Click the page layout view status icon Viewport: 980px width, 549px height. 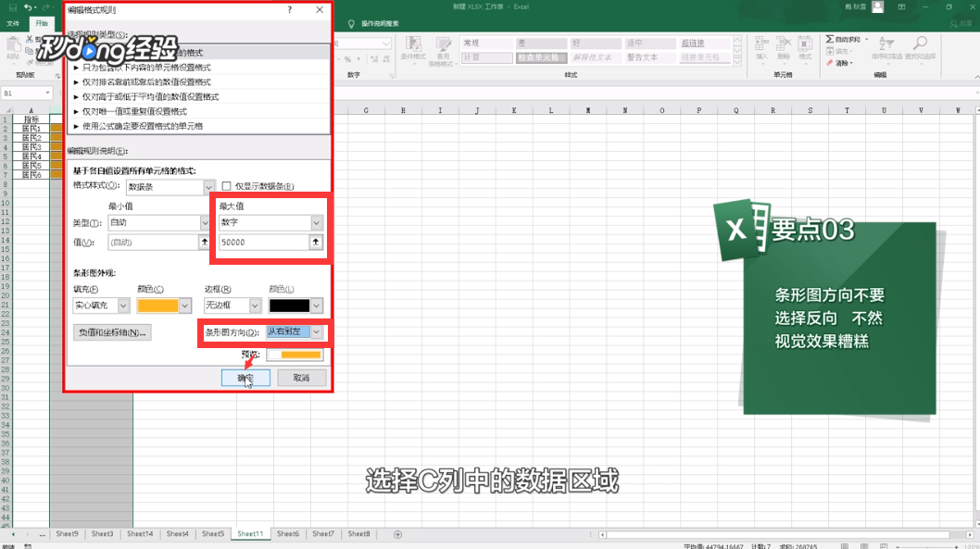click(x=863, y=546)
